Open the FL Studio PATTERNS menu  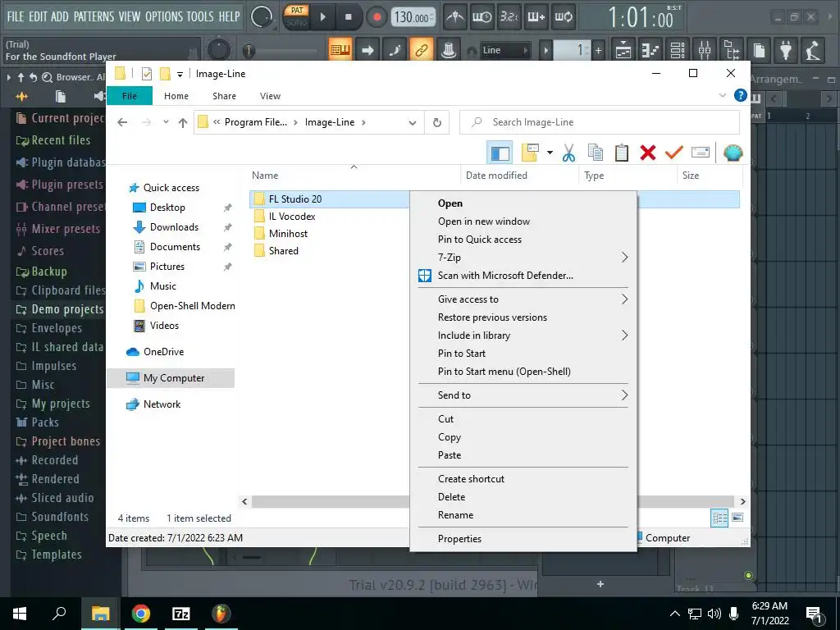94,16
